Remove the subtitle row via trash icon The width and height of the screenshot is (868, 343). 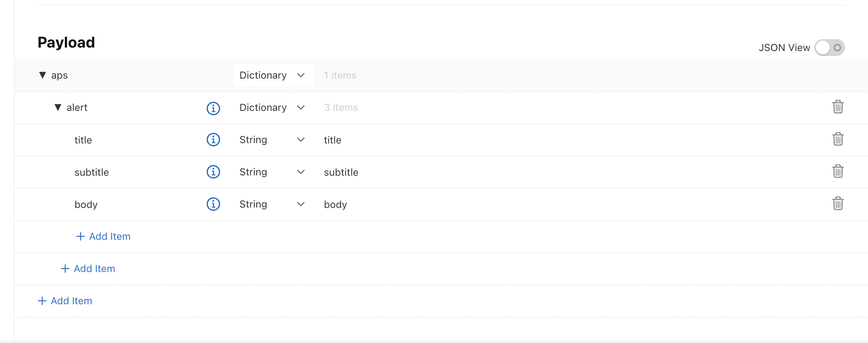(x=838, y=171)
